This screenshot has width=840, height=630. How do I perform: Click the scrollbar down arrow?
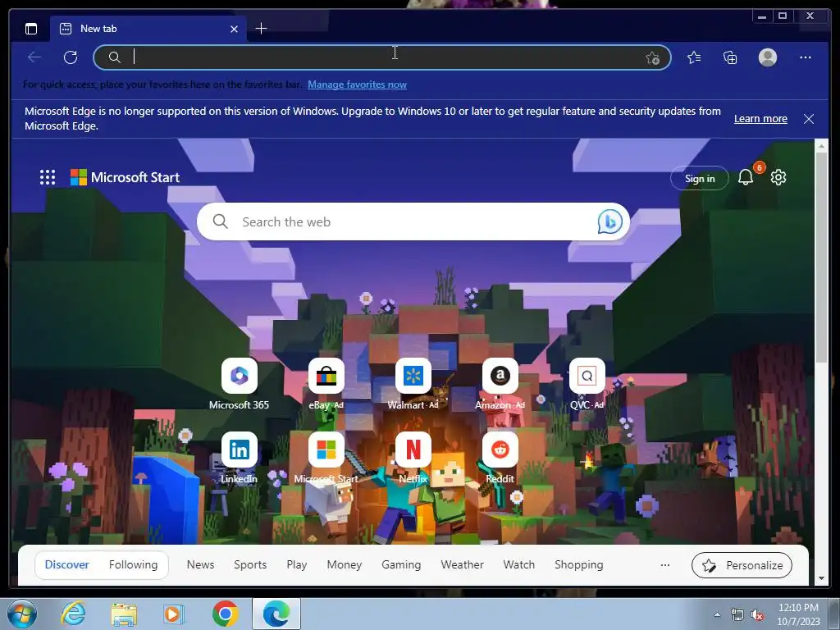[x=821, y=578]
